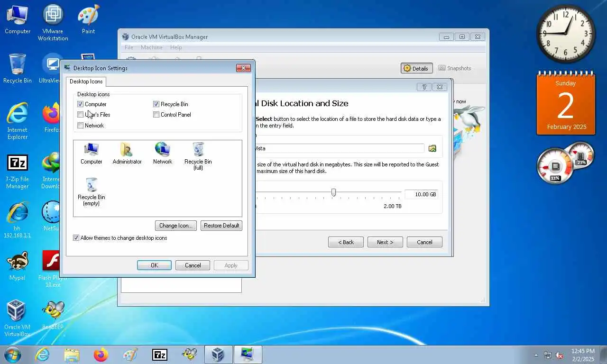
Task: Select the Flash Player desktop icon
Action: (52, 269)
